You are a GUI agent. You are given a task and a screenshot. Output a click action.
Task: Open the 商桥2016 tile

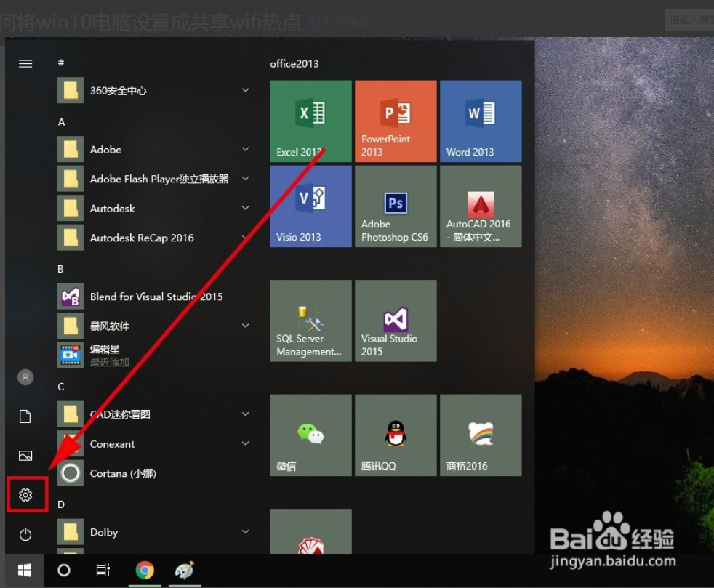coord(481,435)
